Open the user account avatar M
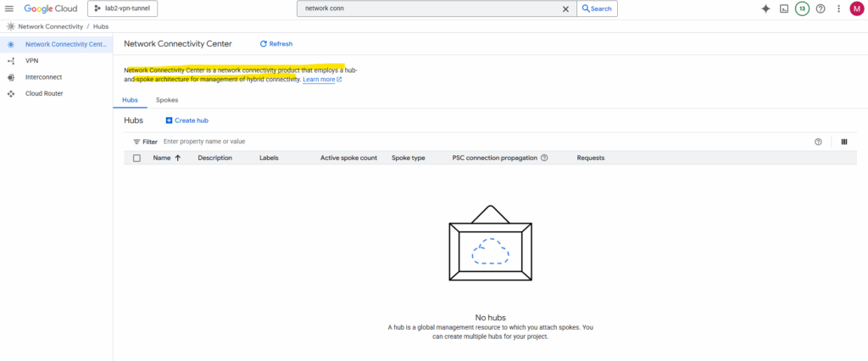The height and width of the screenshot is (361, 868). pyautogui.click(x=857, y=8)
